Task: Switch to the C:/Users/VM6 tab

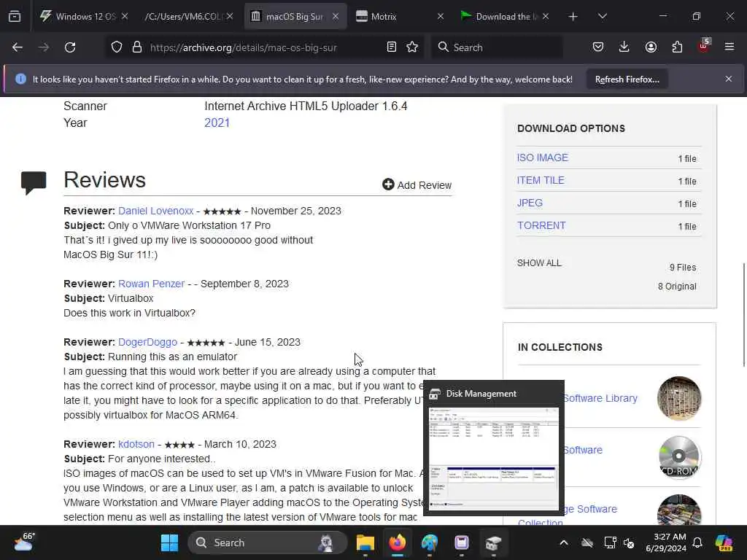Action: click(189, 17)
